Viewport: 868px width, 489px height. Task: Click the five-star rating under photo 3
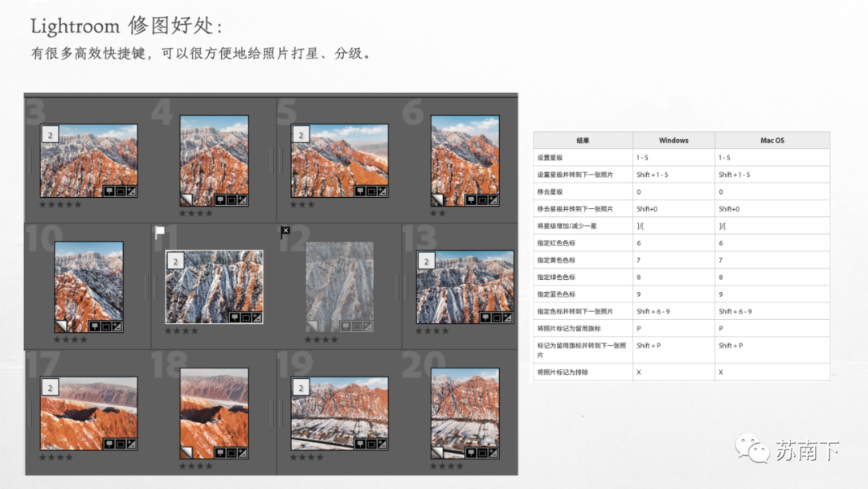point(60,204)
